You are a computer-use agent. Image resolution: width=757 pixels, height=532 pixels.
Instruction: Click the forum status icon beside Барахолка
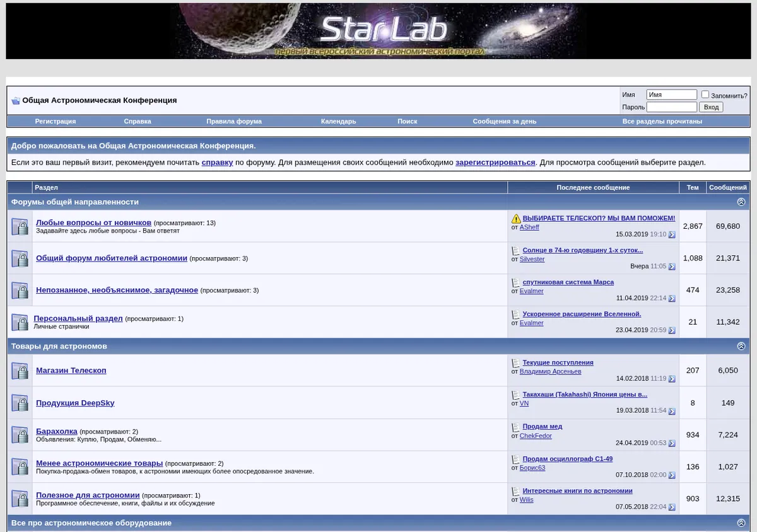click(20, 435)
